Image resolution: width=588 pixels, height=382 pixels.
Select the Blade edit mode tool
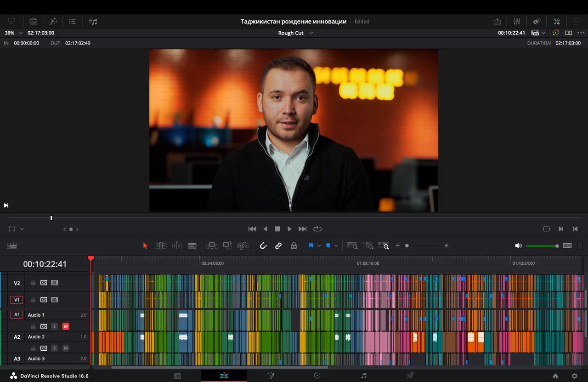pos(192,246)
